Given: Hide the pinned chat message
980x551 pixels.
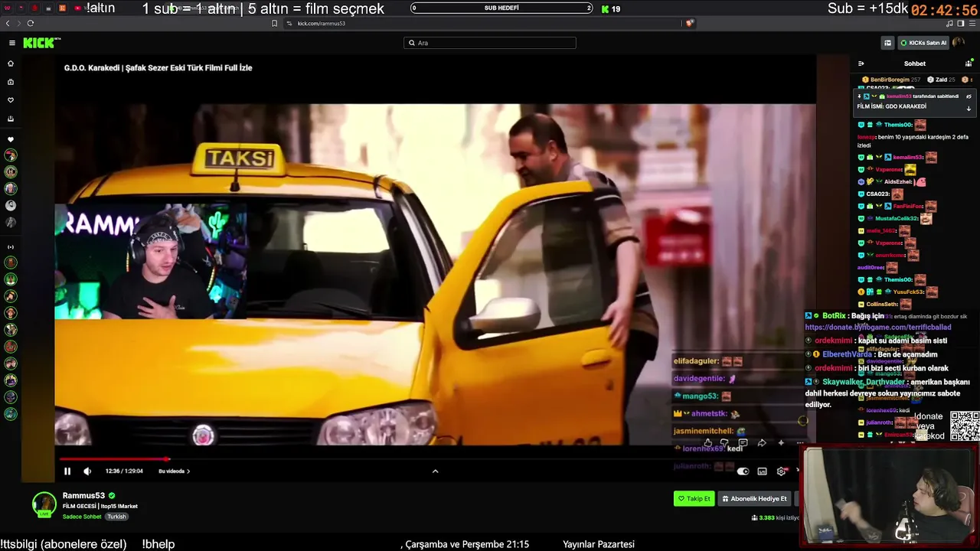Looking at the screenshot, I should (969, 96).
